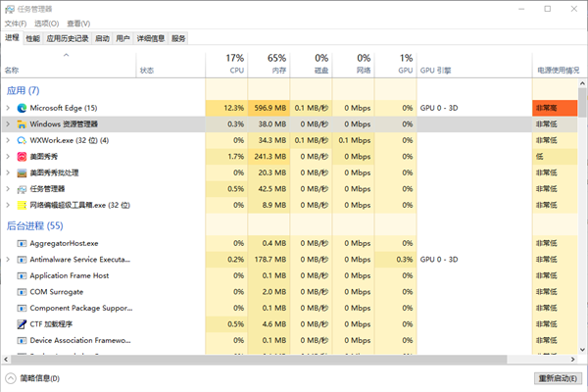Click the Windows 资源管理器 folder icon
Screen dimensions: 588x392
tap(21, 124)
